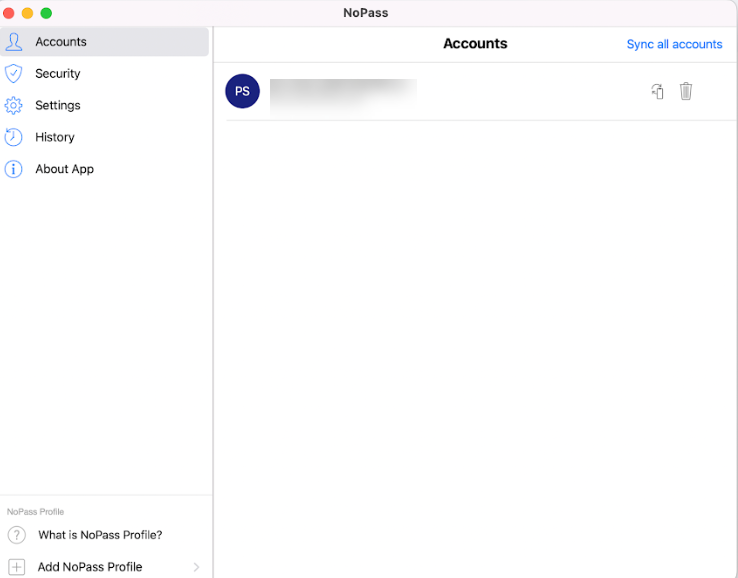
Task: Open the Settings menu item
Action: [58, 105]
